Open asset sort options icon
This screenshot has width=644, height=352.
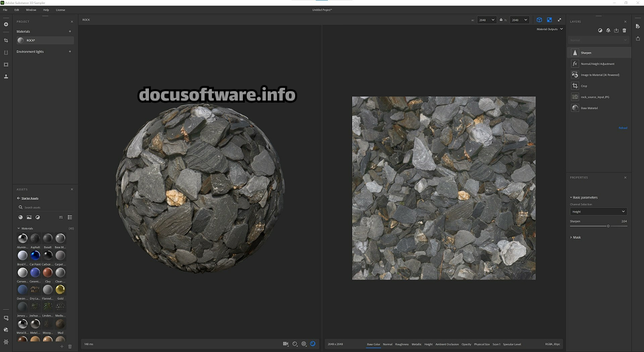61,217
